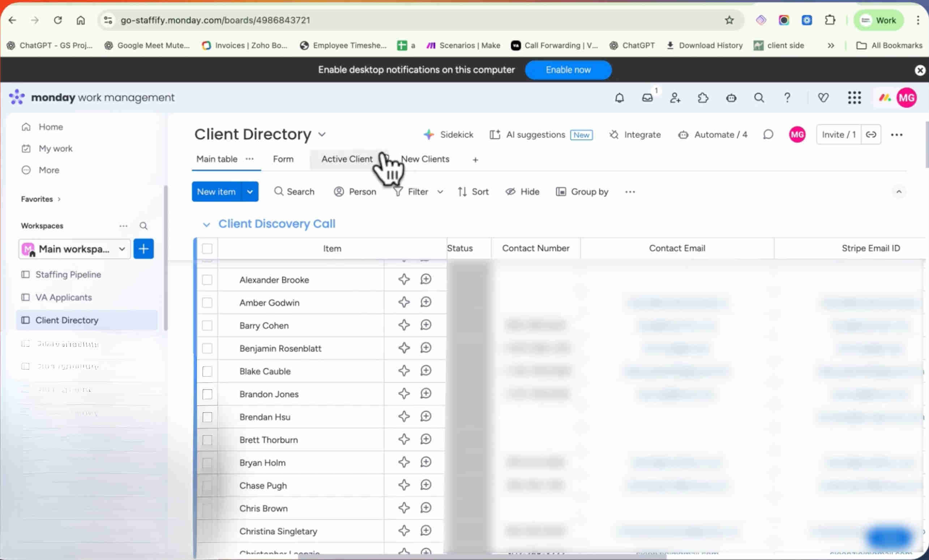Open the update conversation for Barry Cohen
This screenshot has width=929, height=560.
(426, 325)
